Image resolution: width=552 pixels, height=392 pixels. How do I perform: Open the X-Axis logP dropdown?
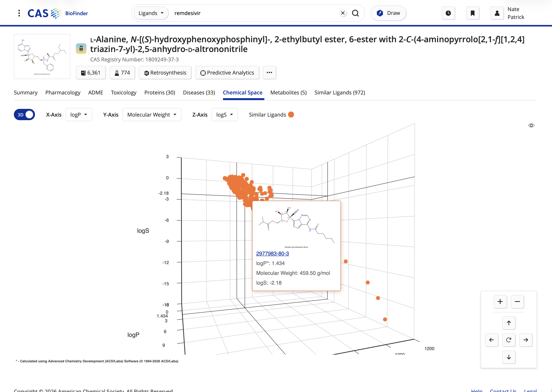click(x=79, y=115)
